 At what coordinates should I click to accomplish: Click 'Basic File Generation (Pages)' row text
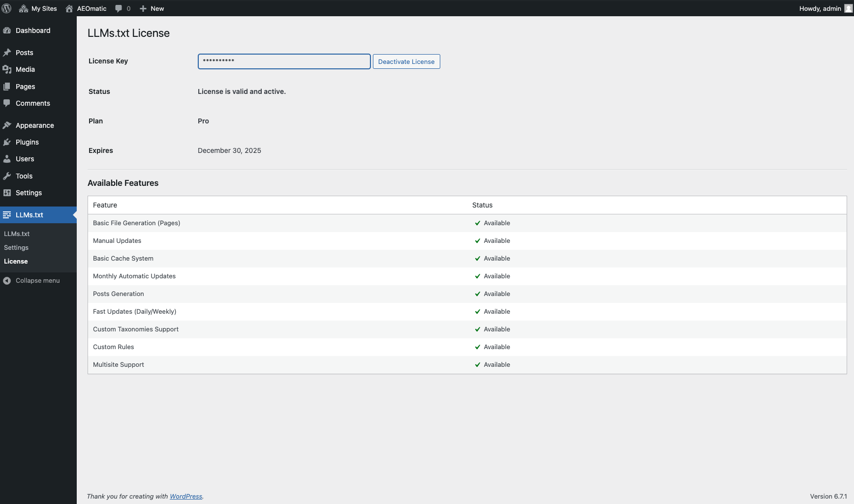137,223
